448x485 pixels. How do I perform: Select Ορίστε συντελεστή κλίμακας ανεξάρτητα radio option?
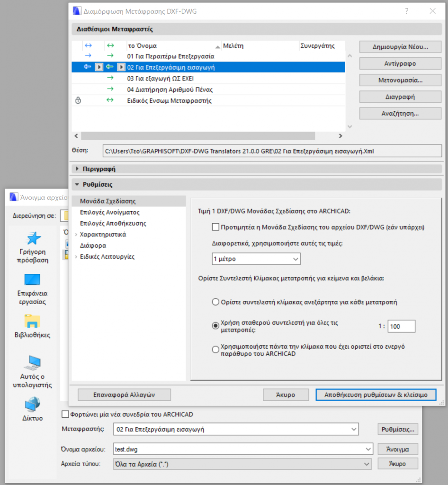(215, 302)
